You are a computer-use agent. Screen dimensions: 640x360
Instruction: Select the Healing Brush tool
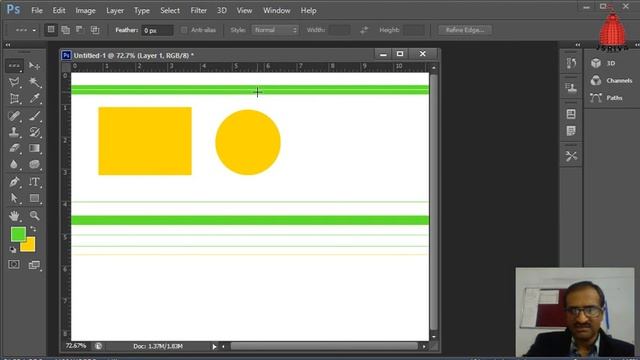tap(14, 116)
